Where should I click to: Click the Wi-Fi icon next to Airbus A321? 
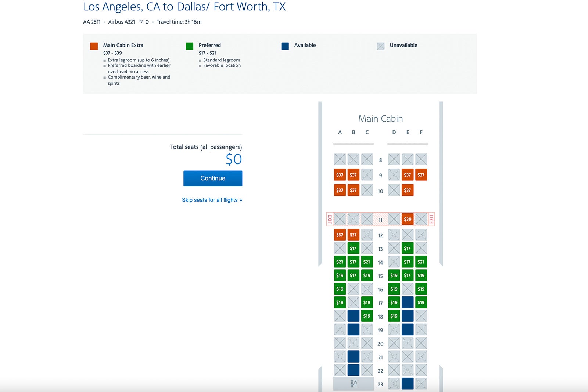141,22
